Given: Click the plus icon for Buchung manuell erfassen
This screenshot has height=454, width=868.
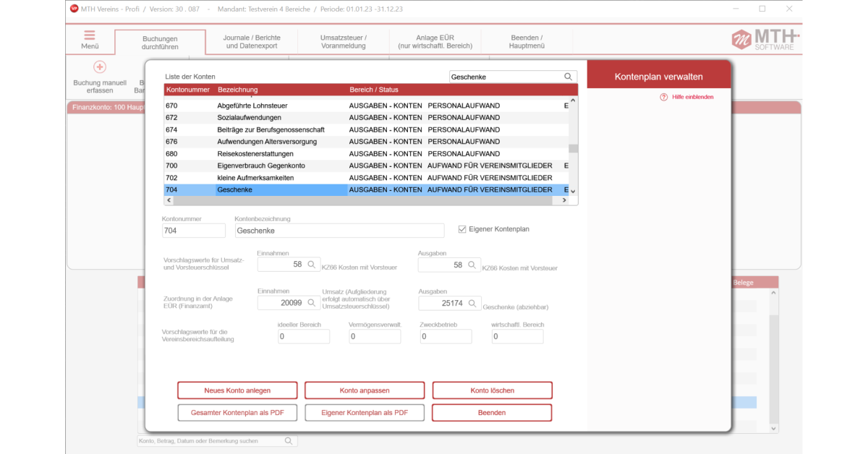Looking at the screenshot, I should [100, 67].
